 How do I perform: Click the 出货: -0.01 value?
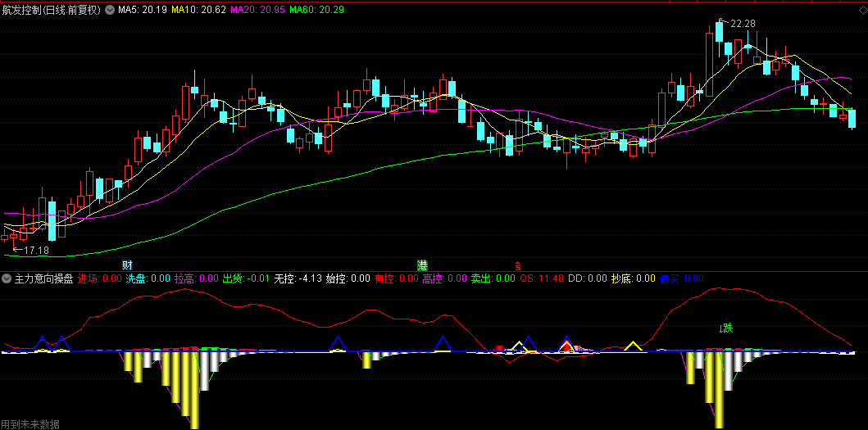coord(247,278)
